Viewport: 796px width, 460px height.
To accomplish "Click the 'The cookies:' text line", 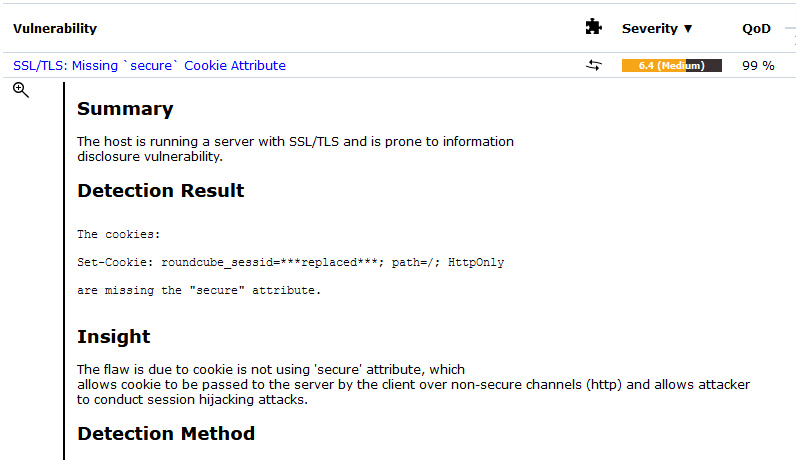I will click(119, 234).
